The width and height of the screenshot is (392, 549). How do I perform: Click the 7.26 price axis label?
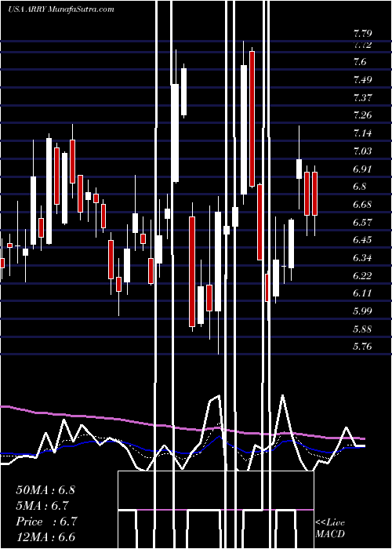[362, 115]
